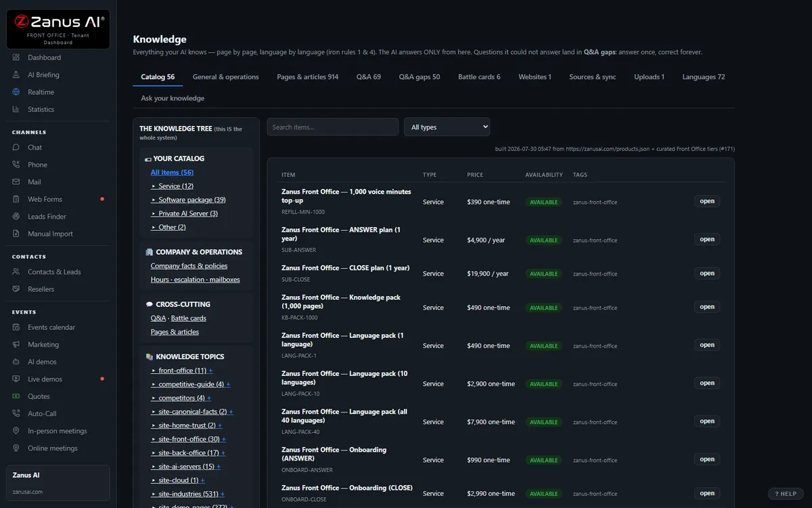
Task: Open Web Forms icon in sidebar
Action: 16,199
